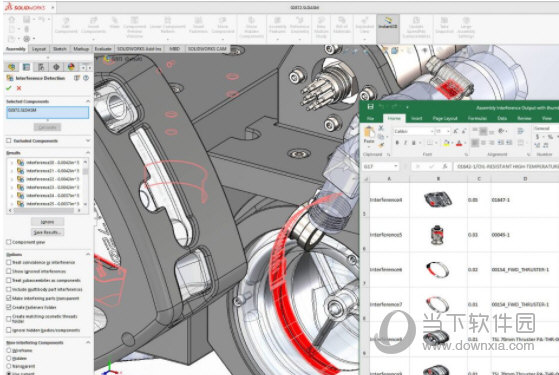Open the DimXpertManager crosshair tab icon
This screenshot has height=375, width=559.
[56, 67]
